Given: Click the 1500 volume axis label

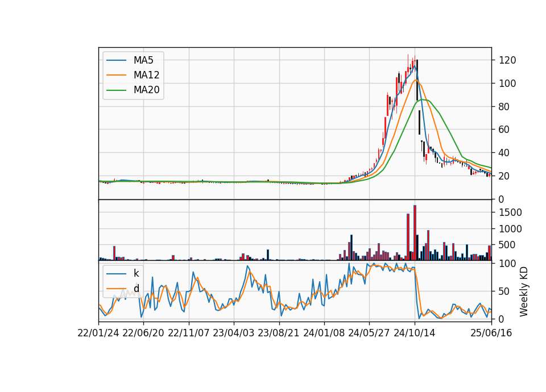Looking at the screenshot, I should pyautogui.click(x=510, y=212).
